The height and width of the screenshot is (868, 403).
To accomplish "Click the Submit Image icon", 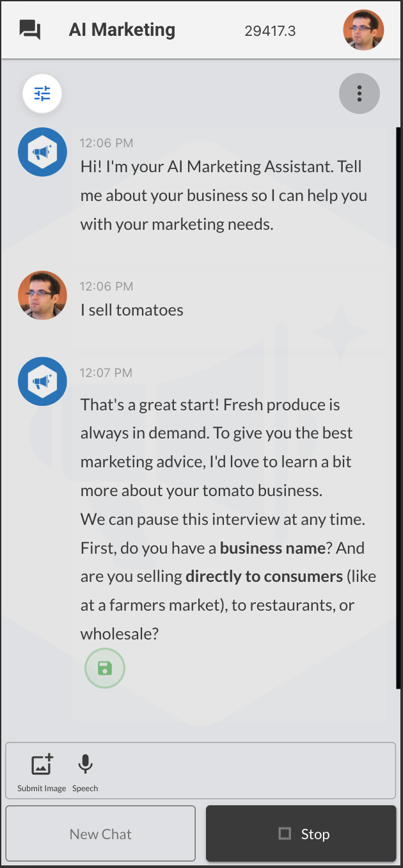I will [x=42, y=765].
